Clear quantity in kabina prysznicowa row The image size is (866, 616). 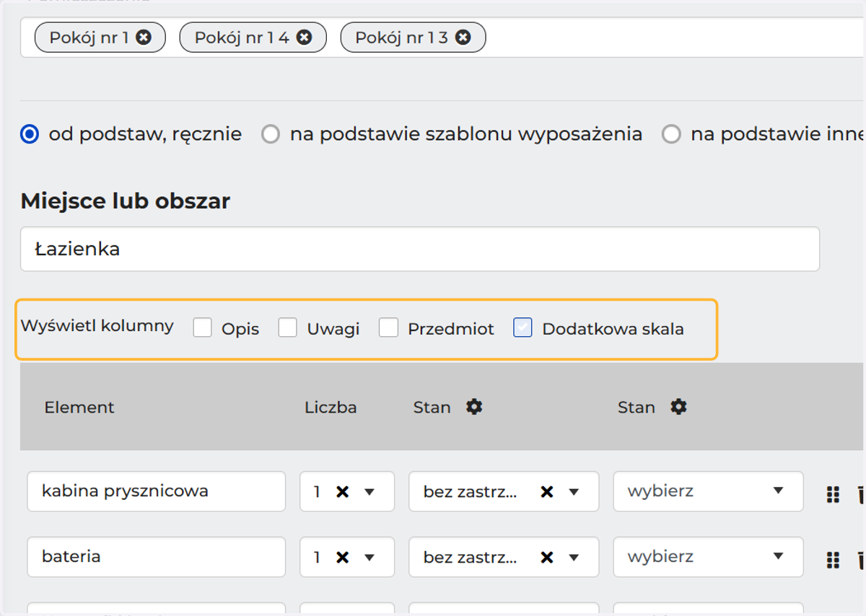pos(343,491)
